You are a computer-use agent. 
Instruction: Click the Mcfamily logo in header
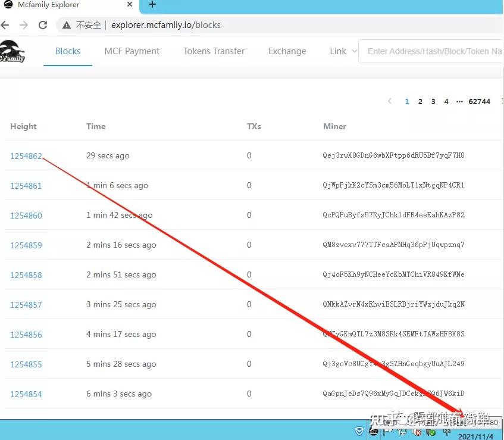coord(12,51)
